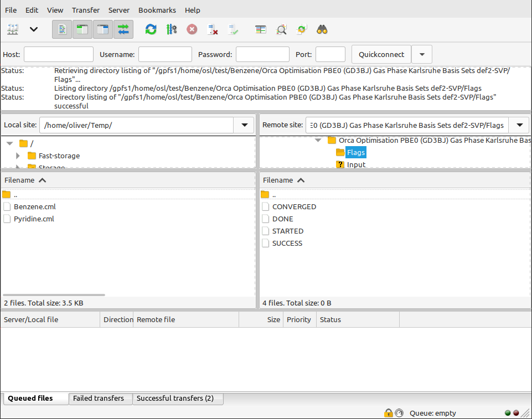The image size is (532, 419).
Task: Click the Remote file column header
Action: pos(186,319)
